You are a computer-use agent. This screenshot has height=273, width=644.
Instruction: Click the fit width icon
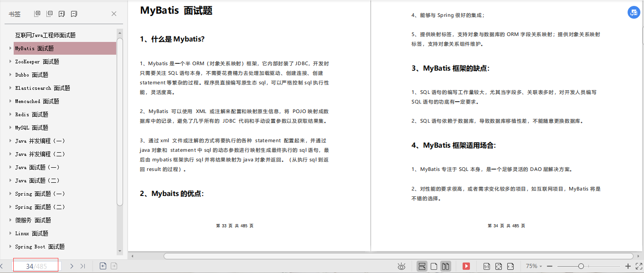pos(510,266)
